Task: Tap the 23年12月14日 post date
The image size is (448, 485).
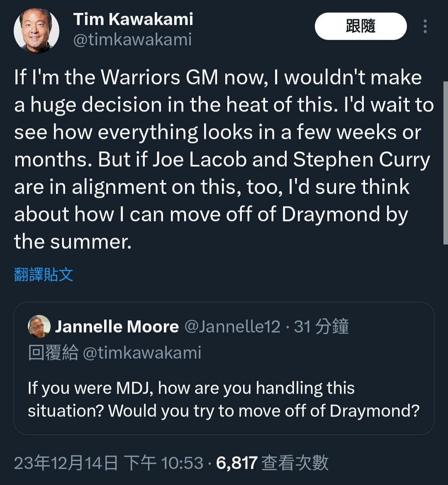Action: pos(66,463)
